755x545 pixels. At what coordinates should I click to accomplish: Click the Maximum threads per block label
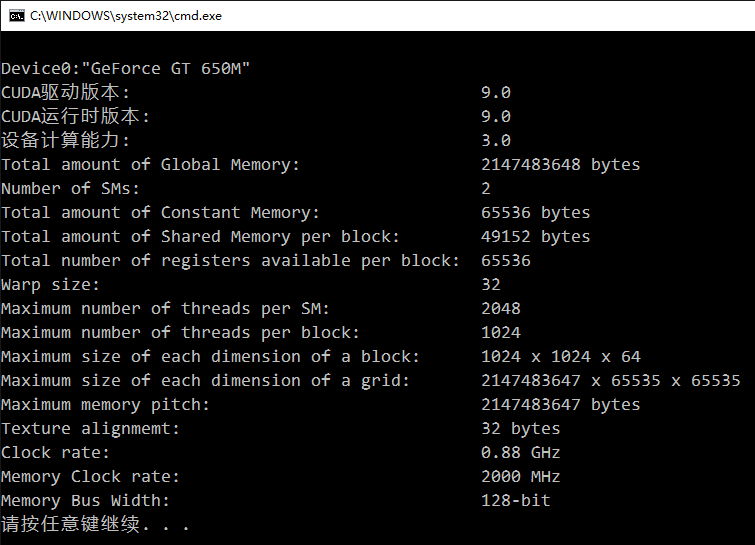pyautogui.click(x=180, y=332)
